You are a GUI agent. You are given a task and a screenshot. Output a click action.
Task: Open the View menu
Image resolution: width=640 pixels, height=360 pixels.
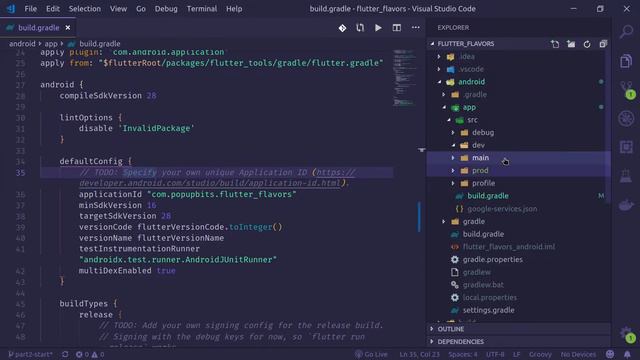[118, 9]
